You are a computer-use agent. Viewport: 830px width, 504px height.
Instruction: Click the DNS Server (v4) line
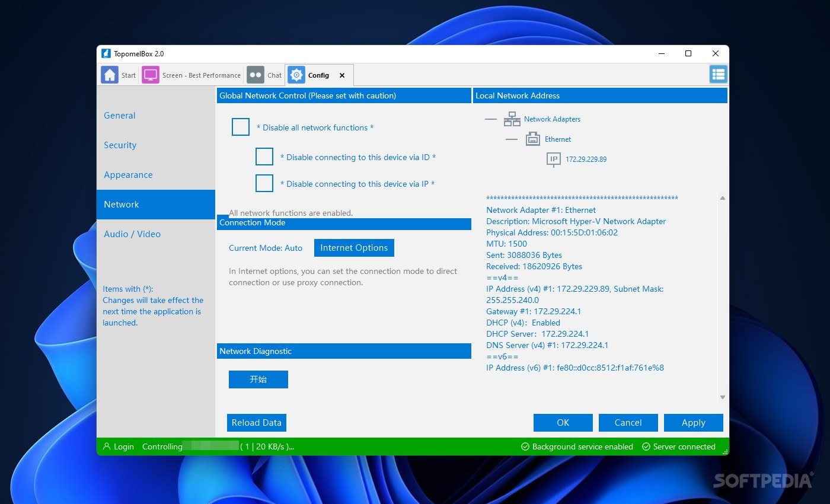tap(547, 345)
